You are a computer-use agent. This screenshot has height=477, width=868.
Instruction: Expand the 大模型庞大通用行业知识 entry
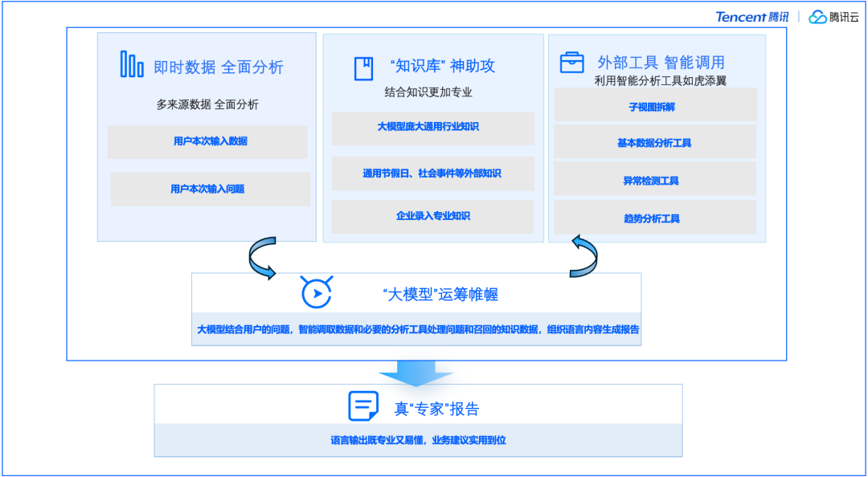(432, 128)
